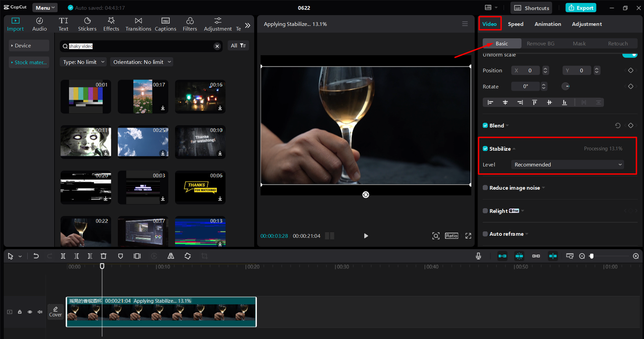Screen dimensions: 644x339
Task: Toggle the Uniform scale switch
Action: tap(630, 55)
